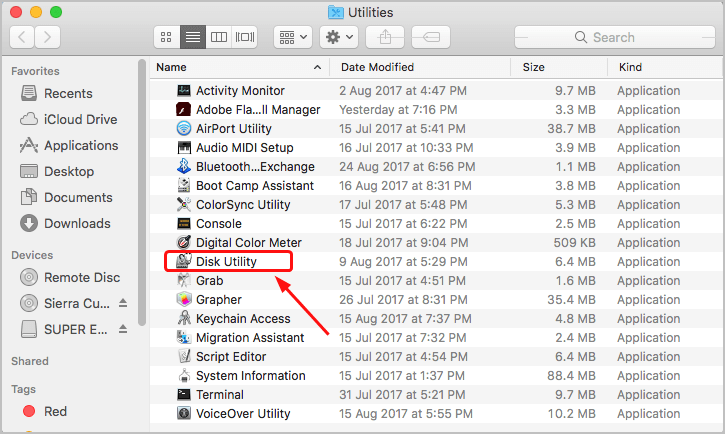Click the ColorSync Utility icon
The width and height of the screenshot is (725, 434).
tap(184, 204)
